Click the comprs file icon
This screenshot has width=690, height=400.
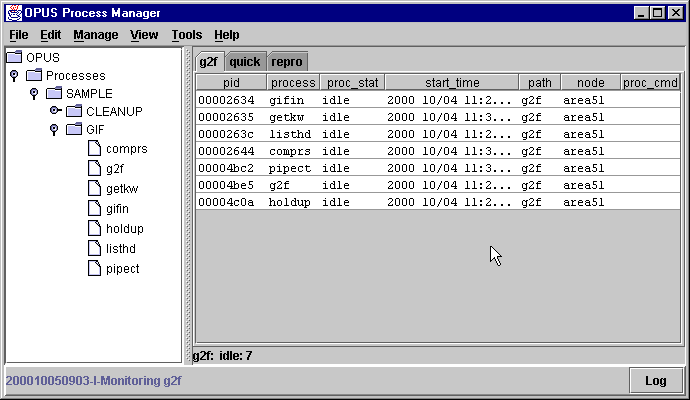[x=94, y=148]
